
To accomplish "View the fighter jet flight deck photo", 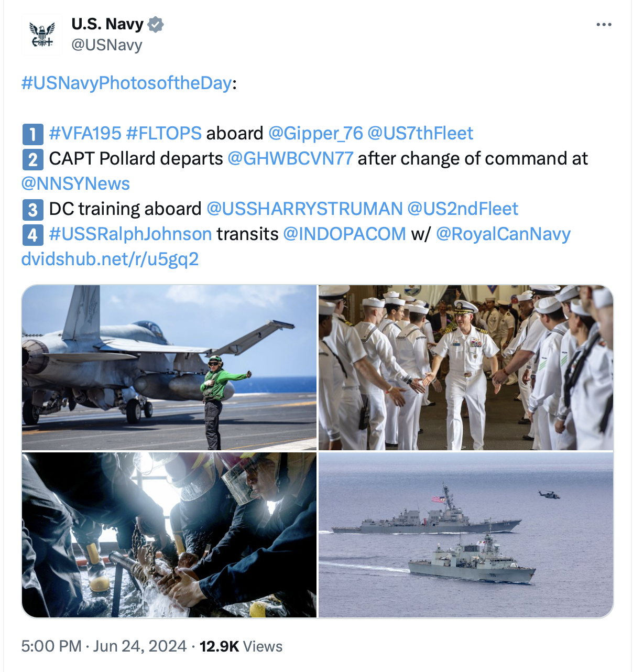I will coord(169,367).
